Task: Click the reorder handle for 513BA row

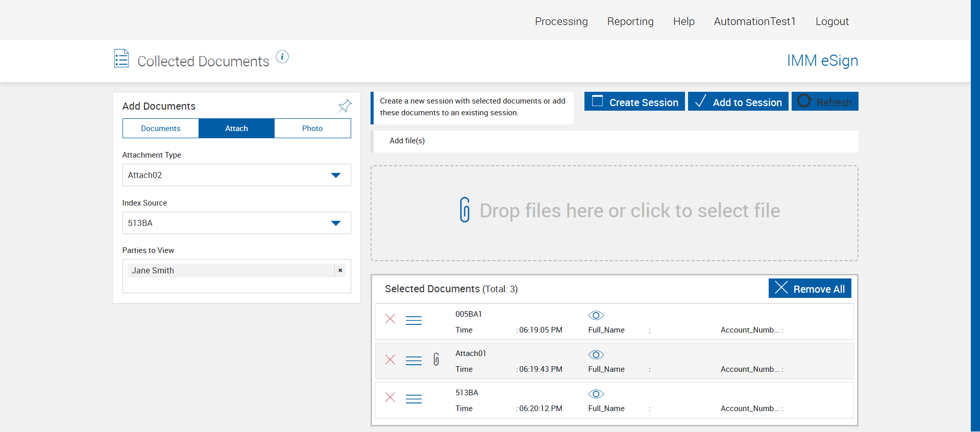Action: coord(413,399)
